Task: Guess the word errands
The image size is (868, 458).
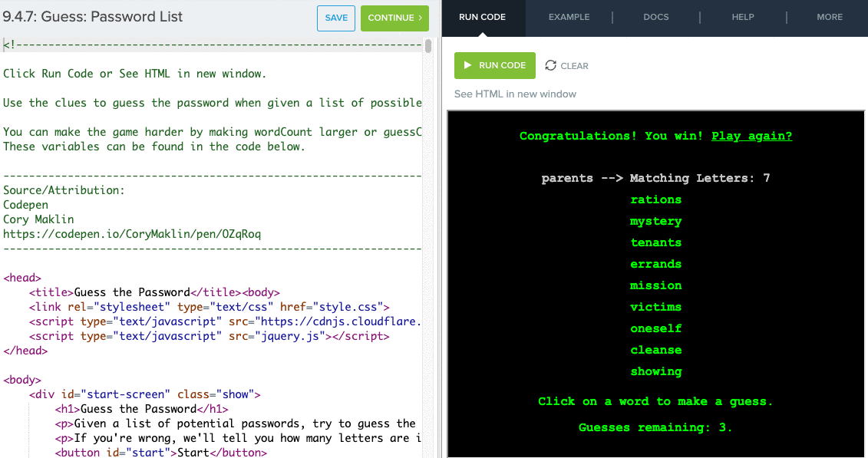Action: coord(656,265)
